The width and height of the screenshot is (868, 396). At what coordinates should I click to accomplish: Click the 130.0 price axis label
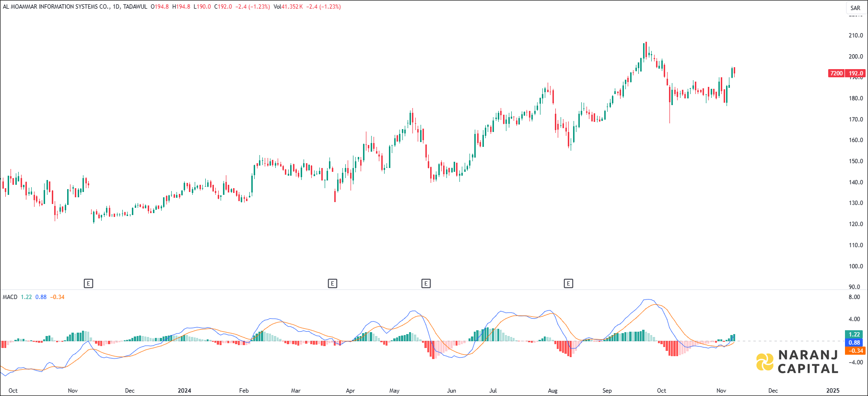click(856, 203)
